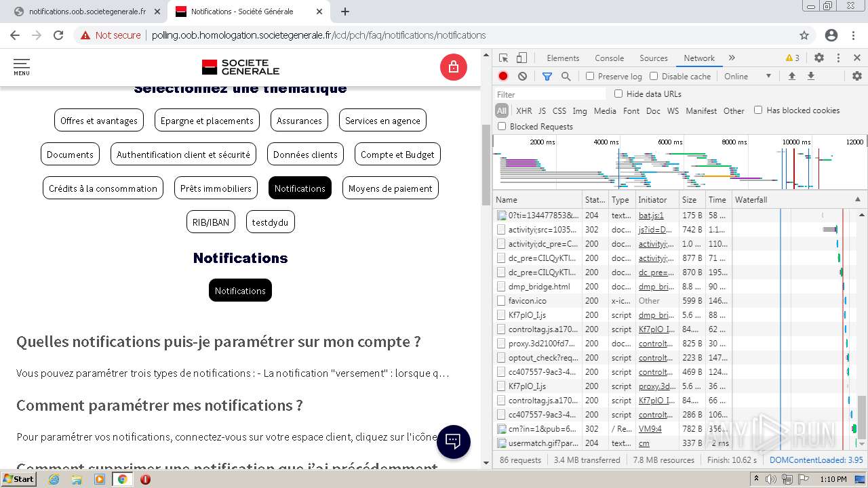The height and width of the screenshot is (488, 868).
Task: Open the Network panel settings gear
Action: pos(857,76)
